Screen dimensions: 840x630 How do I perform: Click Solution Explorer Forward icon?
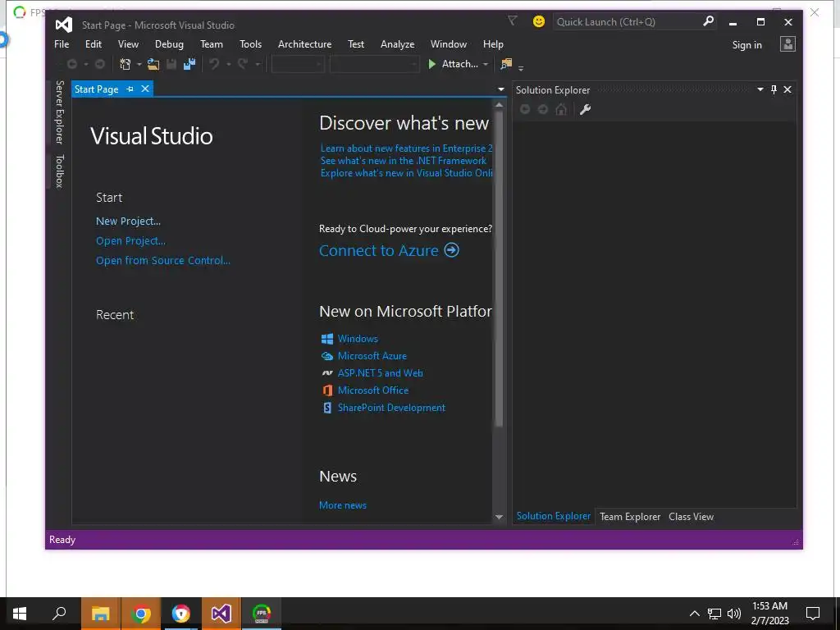coord(543,109)
